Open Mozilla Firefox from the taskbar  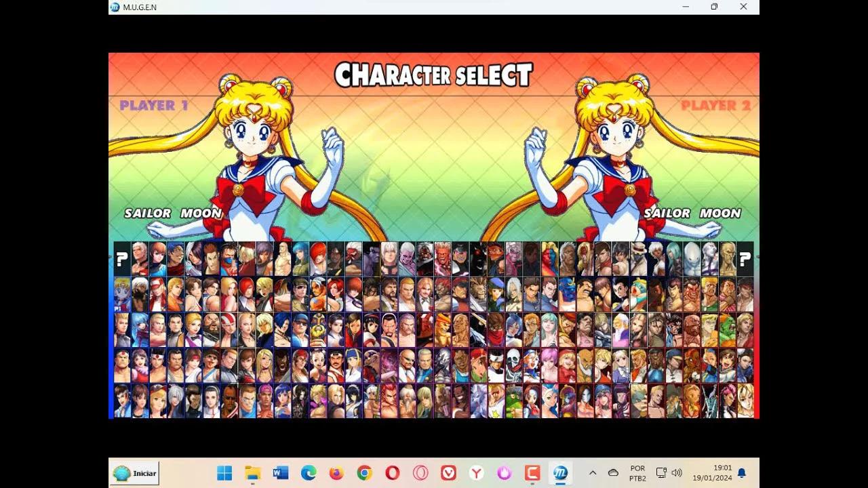pos(336,472)
